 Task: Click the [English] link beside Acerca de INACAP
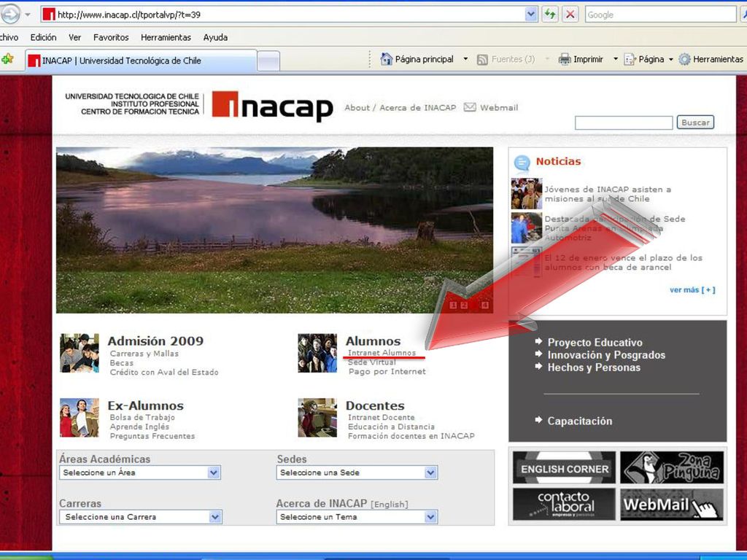pyautogui.click(x=390, y=505)
